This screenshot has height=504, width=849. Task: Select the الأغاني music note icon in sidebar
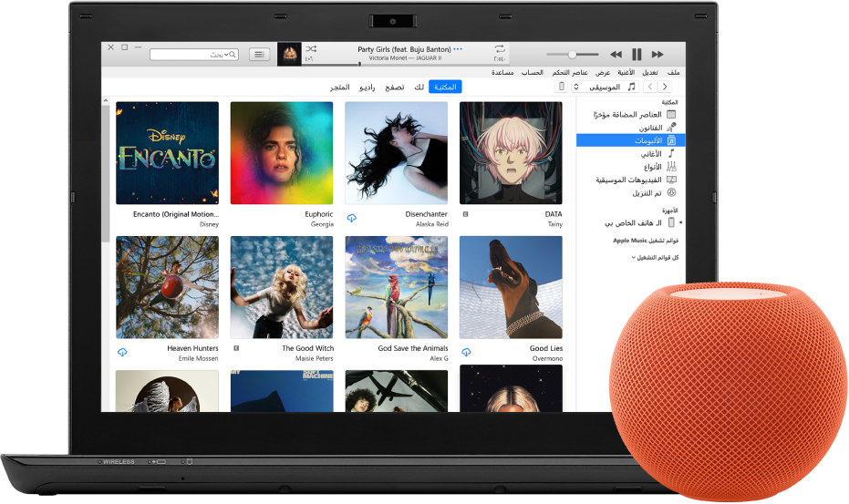point(671,154)
